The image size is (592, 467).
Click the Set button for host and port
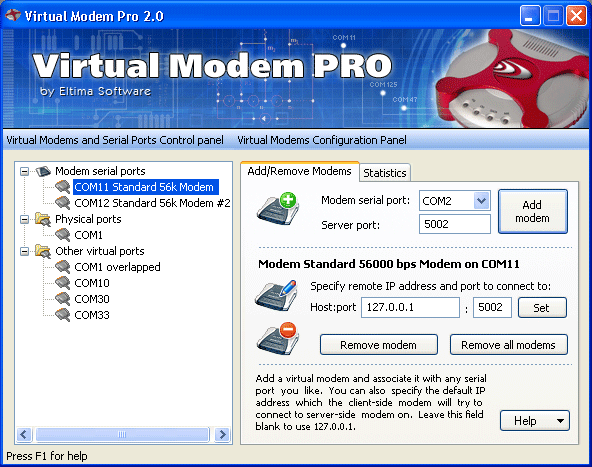(542, 308)
